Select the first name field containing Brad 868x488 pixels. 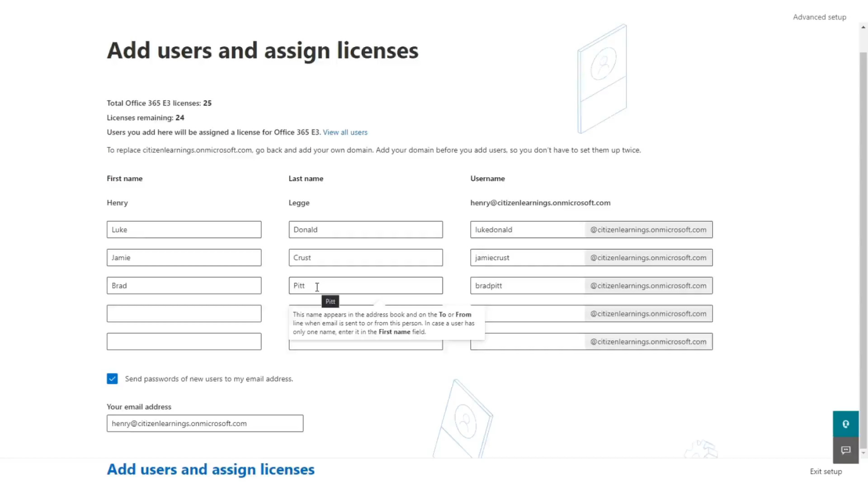coord(183,286)
